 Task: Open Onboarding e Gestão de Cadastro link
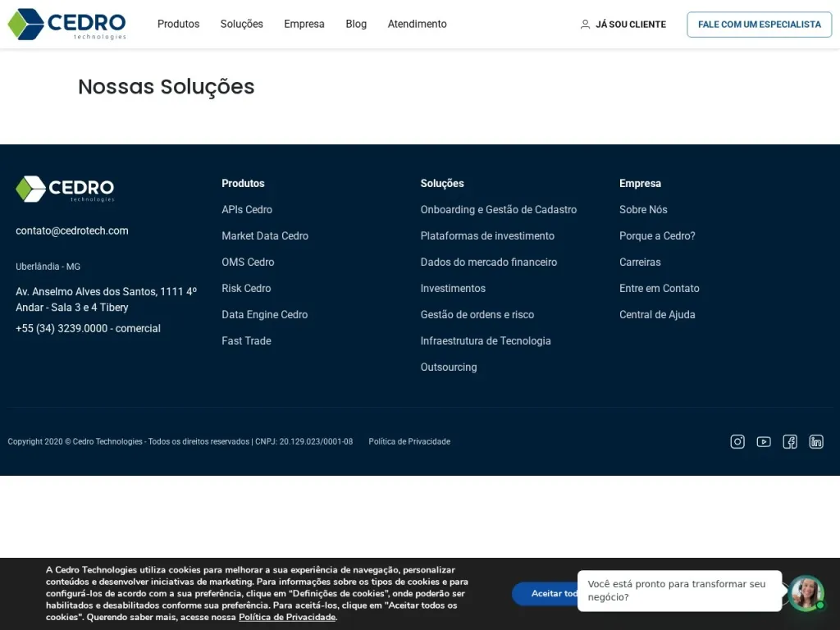(499, 209)
